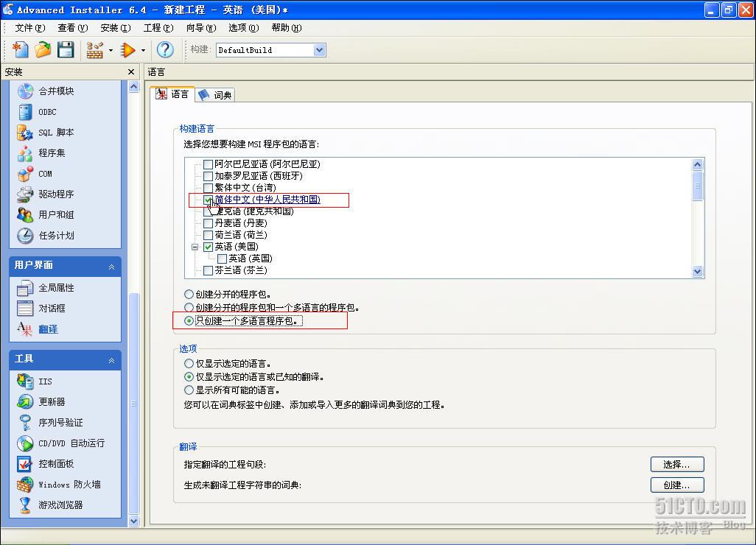Open the 控制面板 control panel icon
This screenshot has height=545, width=756.
pyautogui.click(x=25, y=463)
